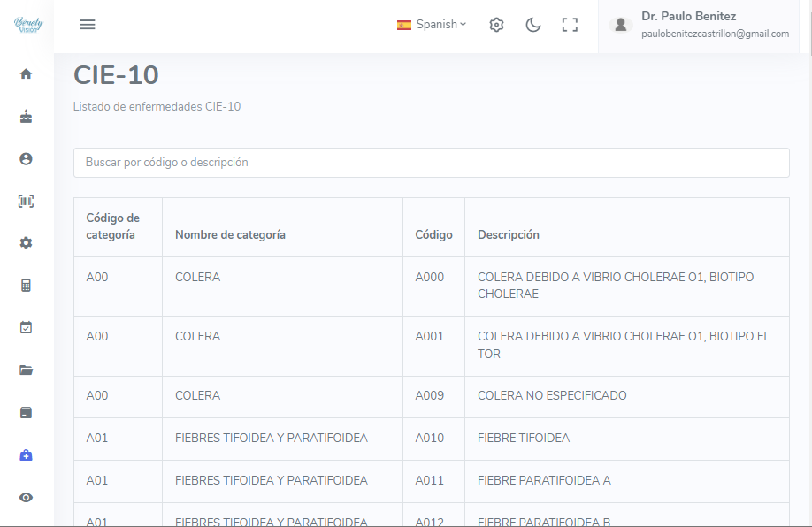812x527 pixels.
Task: Open the Spanish language dropdown
Action: coord(432,25)
